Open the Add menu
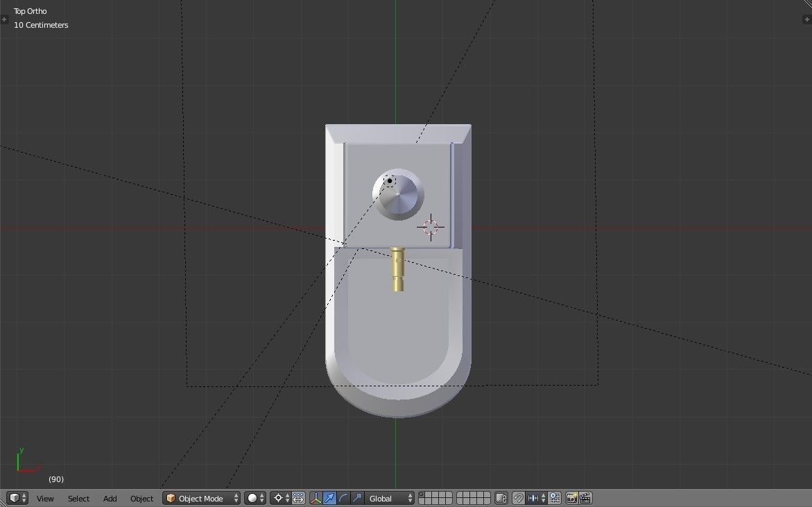 tap(110, 499)
